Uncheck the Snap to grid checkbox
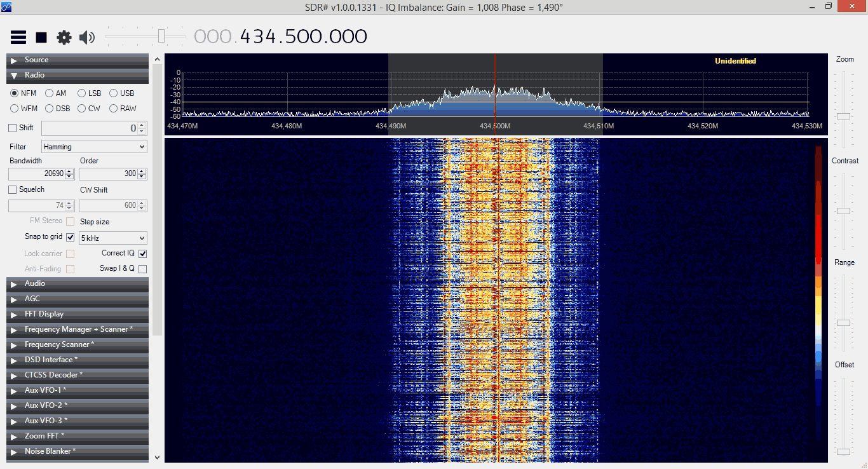This screenshot has height=469, width=868. (71, 237)
